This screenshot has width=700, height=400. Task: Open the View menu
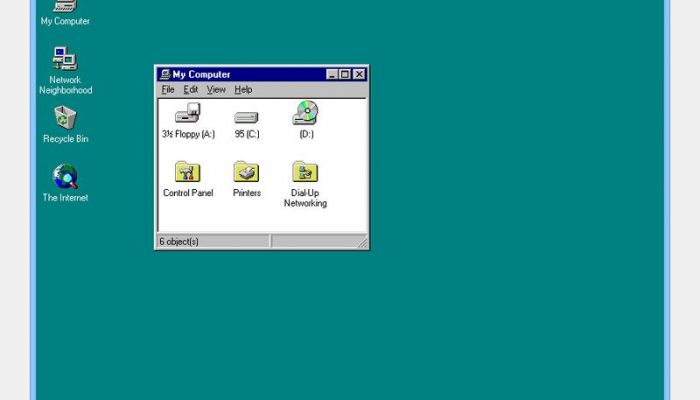[x=216, y=89]
